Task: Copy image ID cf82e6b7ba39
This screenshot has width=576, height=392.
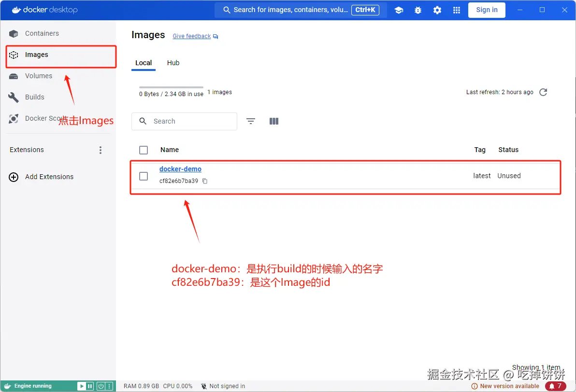Action: point(205,181)
